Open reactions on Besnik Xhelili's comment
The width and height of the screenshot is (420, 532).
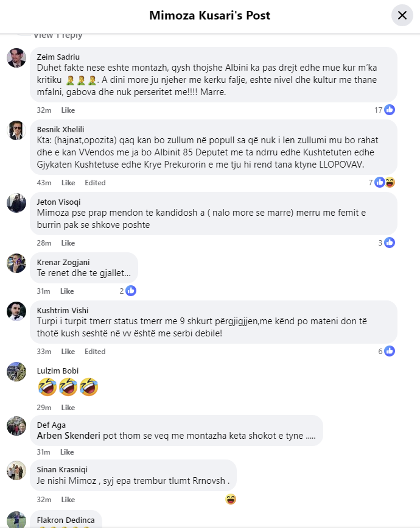point(384,182)
